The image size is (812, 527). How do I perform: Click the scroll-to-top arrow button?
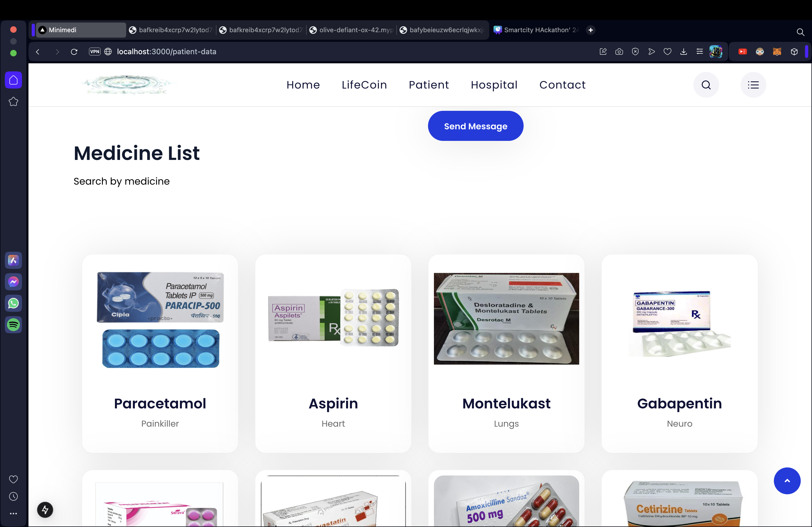[787, 481]
